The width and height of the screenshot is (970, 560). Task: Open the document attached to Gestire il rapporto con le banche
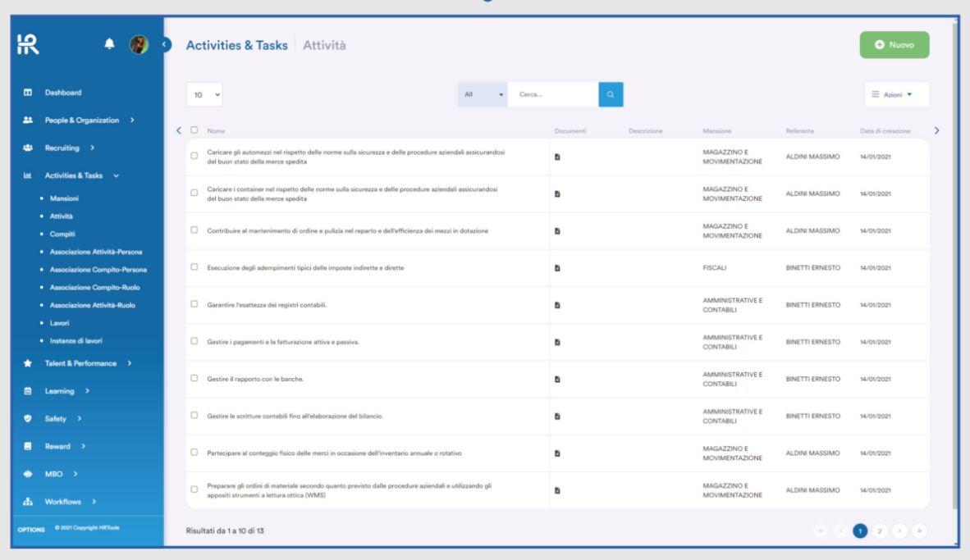coord(558,379)
